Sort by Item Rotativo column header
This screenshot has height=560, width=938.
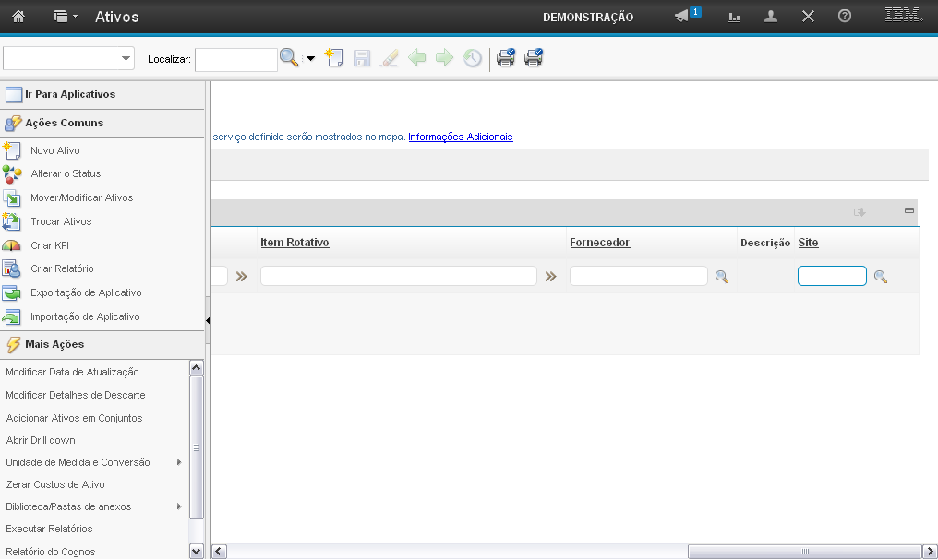295,243
